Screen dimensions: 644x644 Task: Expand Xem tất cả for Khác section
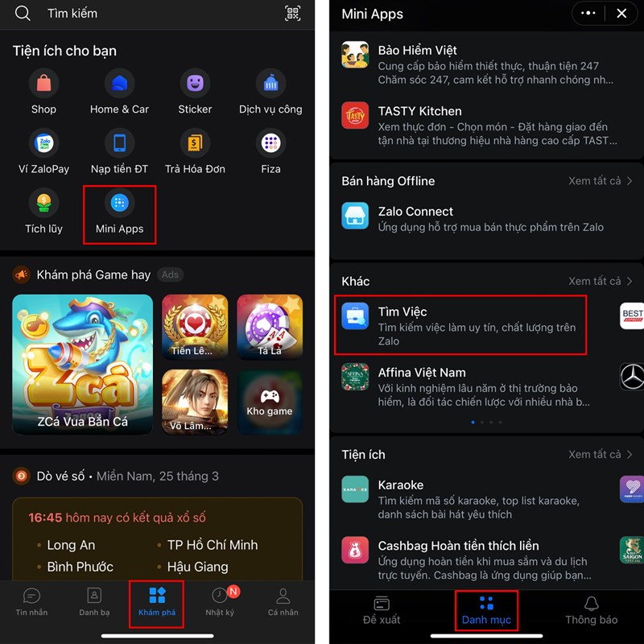point(600,281)
